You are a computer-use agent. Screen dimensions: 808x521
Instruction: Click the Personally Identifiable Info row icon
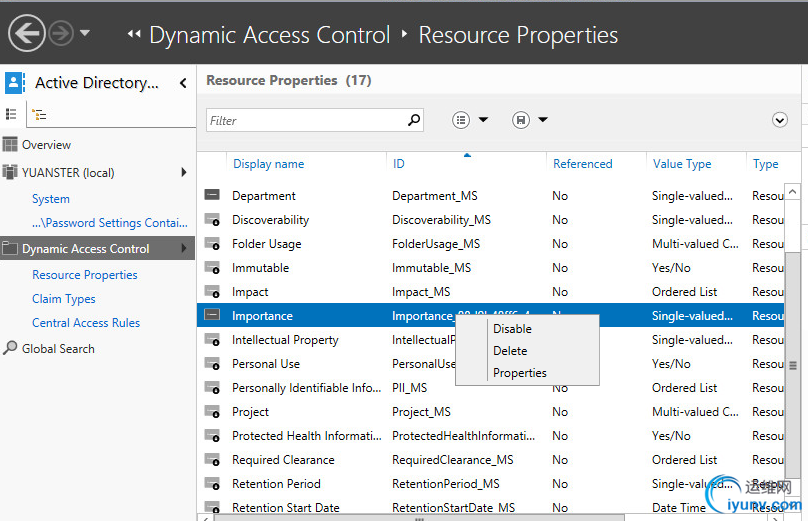click(212, 388)
